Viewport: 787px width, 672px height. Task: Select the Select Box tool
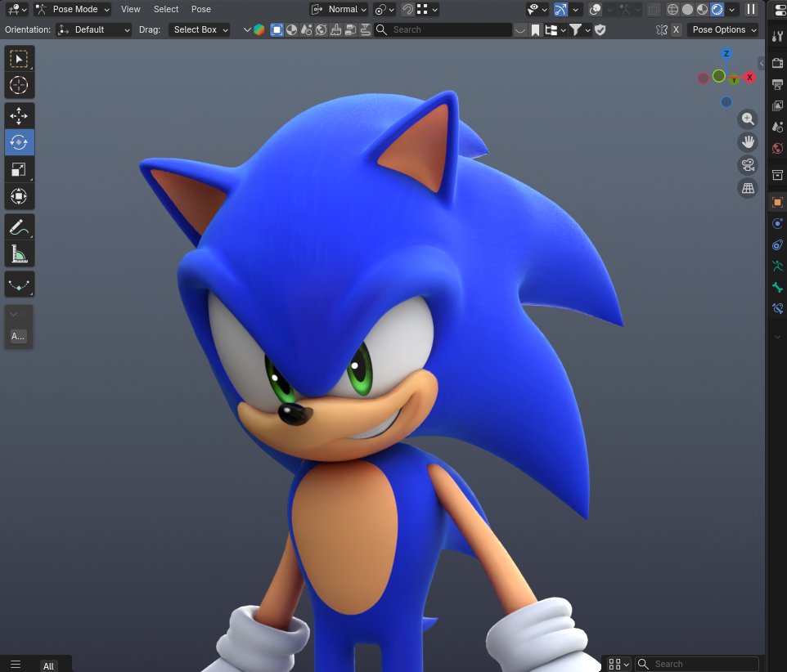(x=19, y=59)
